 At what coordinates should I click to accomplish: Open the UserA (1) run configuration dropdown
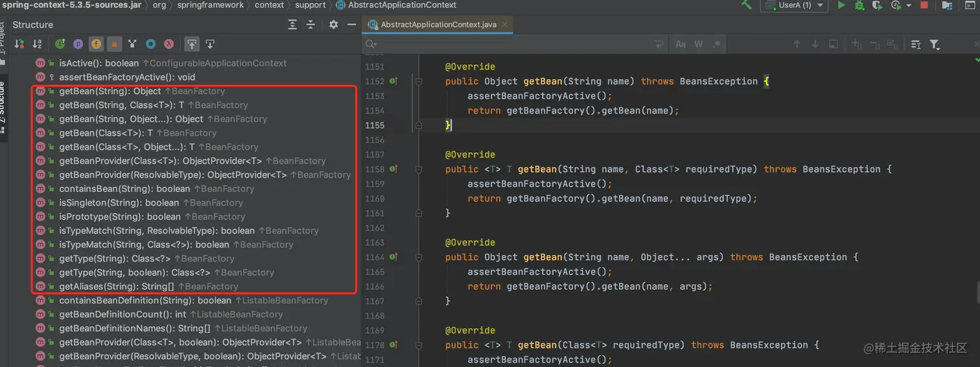tap(794, 5)
